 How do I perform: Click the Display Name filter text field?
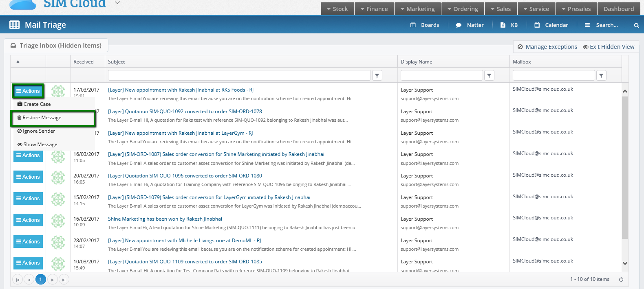click(442, 75)
